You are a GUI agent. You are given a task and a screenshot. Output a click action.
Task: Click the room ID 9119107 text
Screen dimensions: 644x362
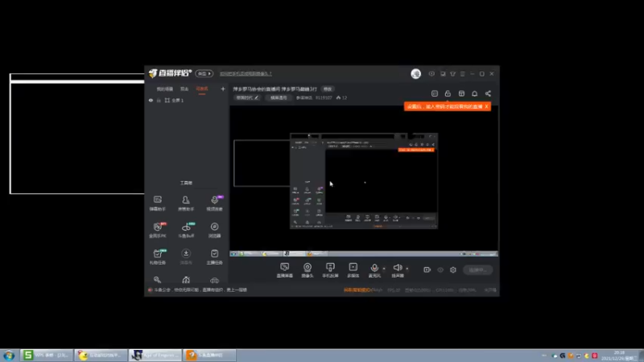pyautogui.click(x=324, y=97)
